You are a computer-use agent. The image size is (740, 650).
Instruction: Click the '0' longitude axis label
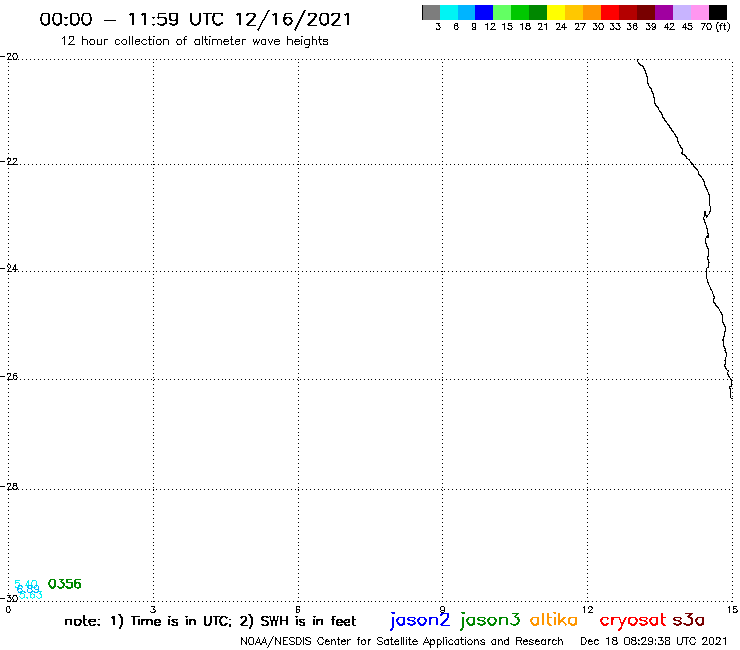click(8, 609)
